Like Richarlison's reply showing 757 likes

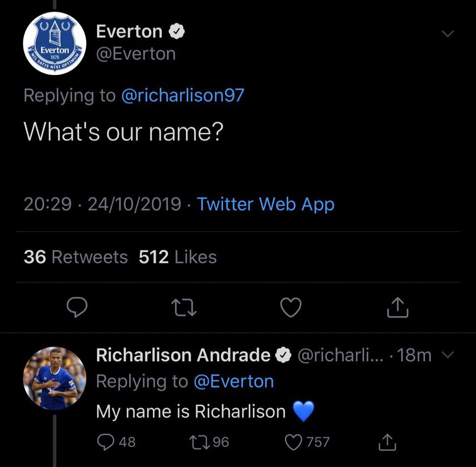pyautogui.click(x=293, y=442)
